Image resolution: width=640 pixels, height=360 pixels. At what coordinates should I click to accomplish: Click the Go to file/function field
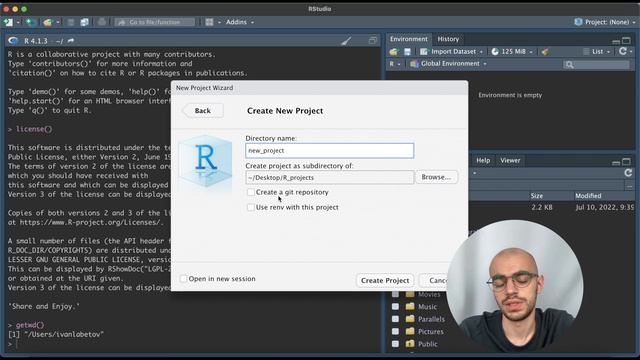(x=154, y=22)
